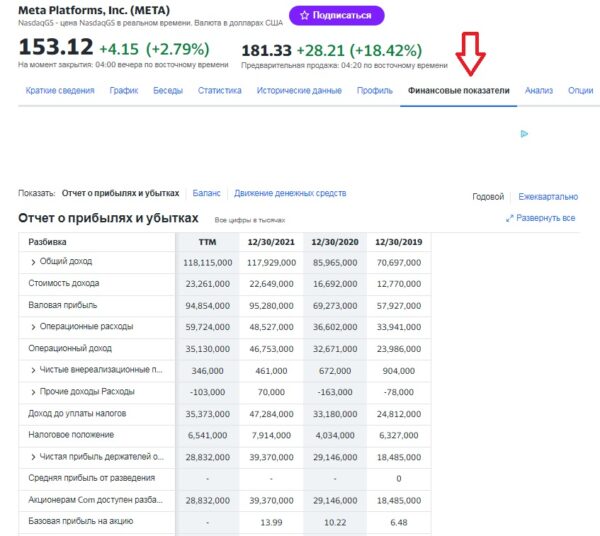Screen dimensions: 600x536
Task: Open the Исторические данные tab
Action: click(x=299, y=91)
